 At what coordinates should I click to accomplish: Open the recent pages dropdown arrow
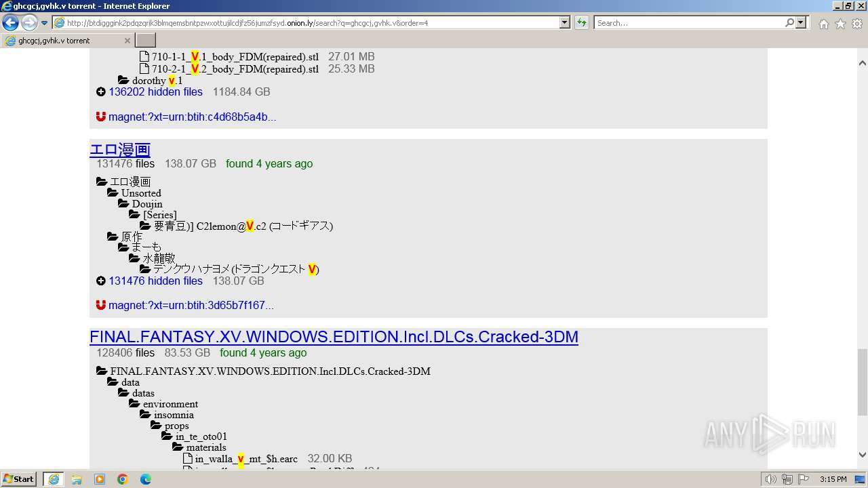pyautogui.click(x=45, y=23)
